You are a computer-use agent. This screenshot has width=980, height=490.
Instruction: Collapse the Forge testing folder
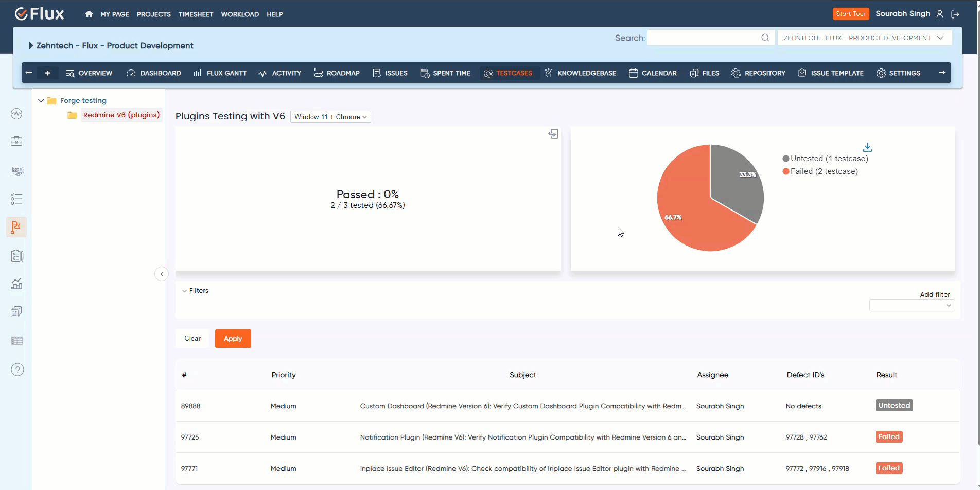click(x=41, y=100)
